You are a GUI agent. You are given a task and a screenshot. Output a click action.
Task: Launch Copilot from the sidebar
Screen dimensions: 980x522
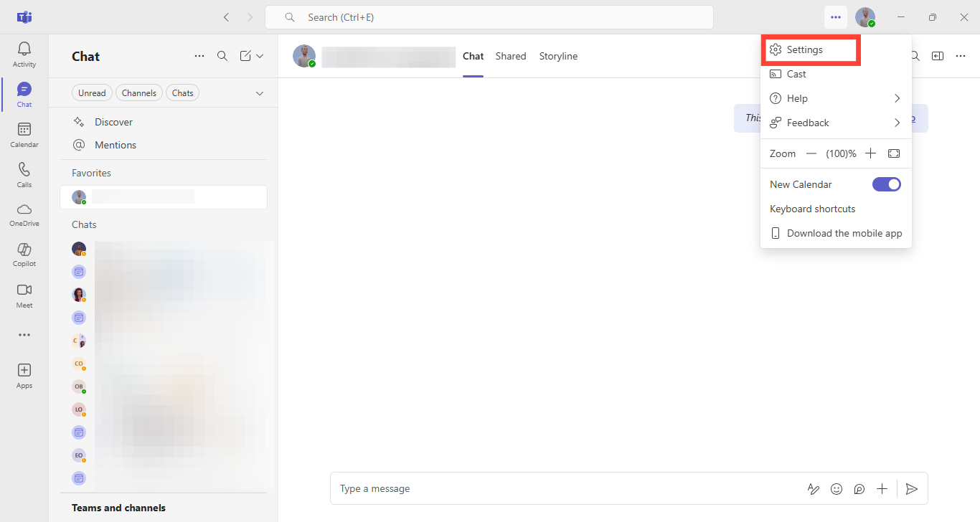point(24,255)
